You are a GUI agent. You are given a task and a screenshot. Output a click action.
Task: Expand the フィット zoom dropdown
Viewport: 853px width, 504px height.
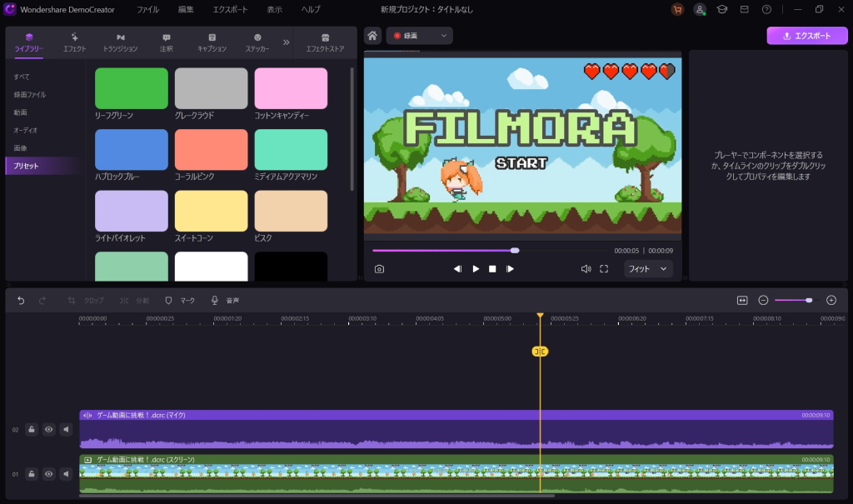pyautogui.click(x=648, y=269)
